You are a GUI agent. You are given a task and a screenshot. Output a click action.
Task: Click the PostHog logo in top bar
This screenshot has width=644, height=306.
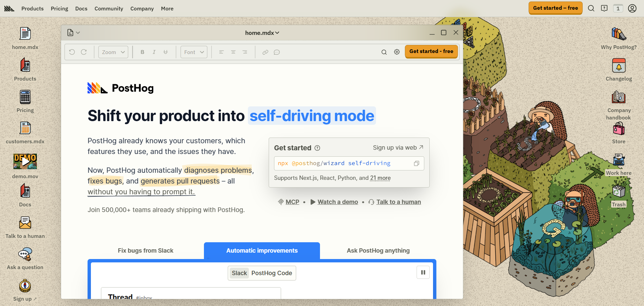click(x=9, y=8)
